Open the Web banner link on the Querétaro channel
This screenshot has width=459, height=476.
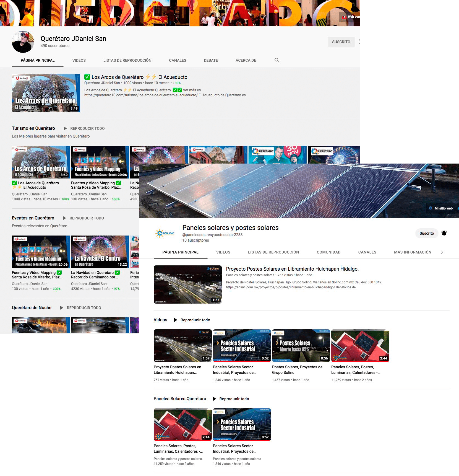tap(350, 17)
